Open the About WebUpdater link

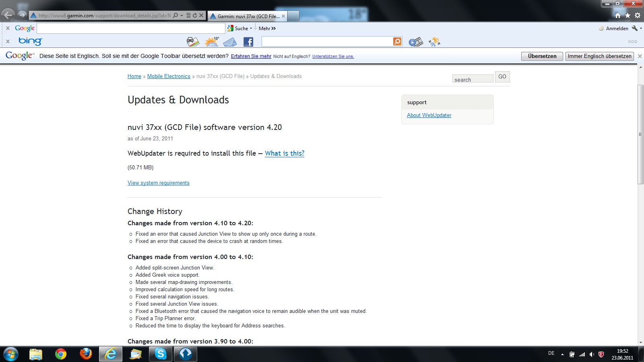429,115
